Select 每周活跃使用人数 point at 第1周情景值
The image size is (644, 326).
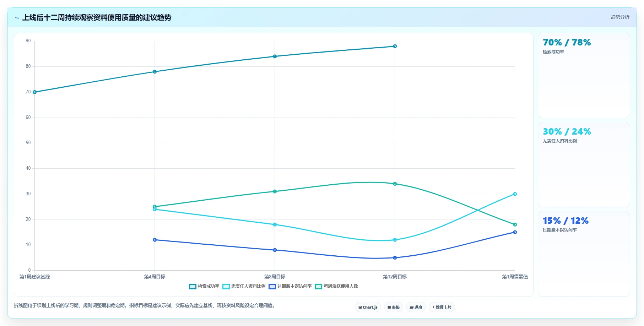pyautogui.click(x=515, y=224)
